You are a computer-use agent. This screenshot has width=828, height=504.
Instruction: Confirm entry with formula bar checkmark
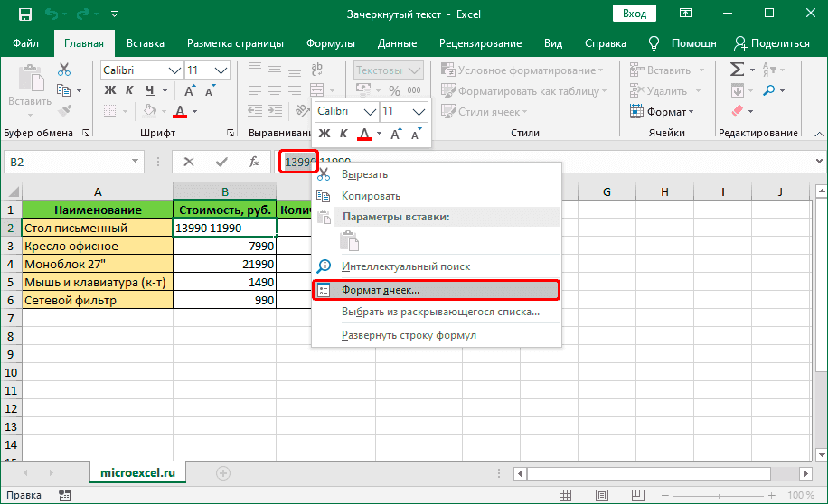(221, 162)
